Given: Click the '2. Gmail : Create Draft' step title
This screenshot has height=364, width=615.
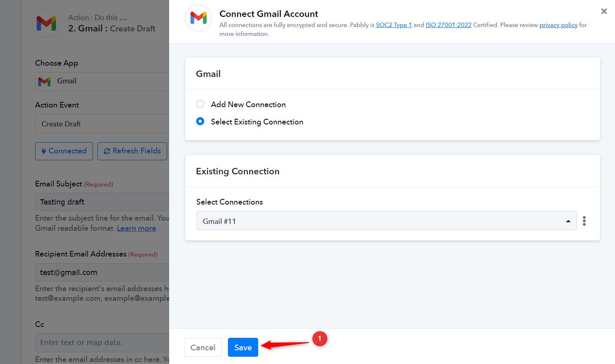Looking at the screenshot, I should pos(112,29).
